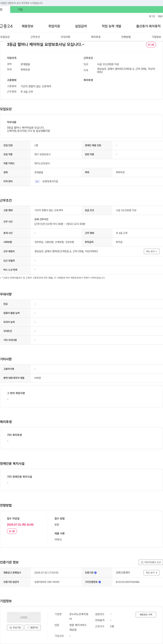Click the 고용24 logo
The height and width of the screenshot is (644, 163).
point(6,26)
